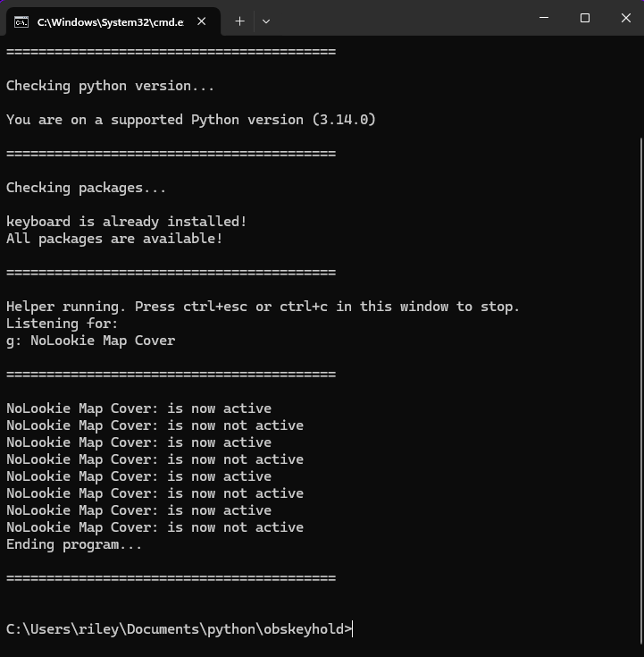Close the cmd.exe tab
Screen dimensions: 644x657
point(203,21)
